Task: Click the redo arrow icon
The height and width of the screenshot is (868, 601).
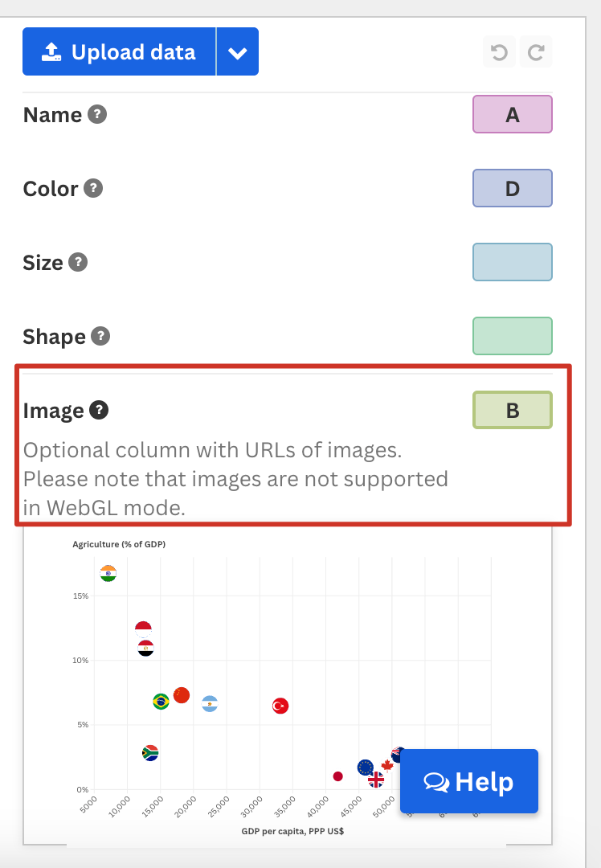Action: click(x=536, y=52)
